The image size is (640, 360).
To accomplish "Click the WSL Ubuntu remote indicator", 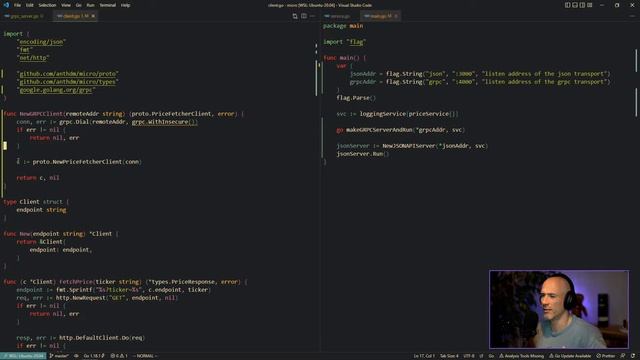I will [23, 356].
